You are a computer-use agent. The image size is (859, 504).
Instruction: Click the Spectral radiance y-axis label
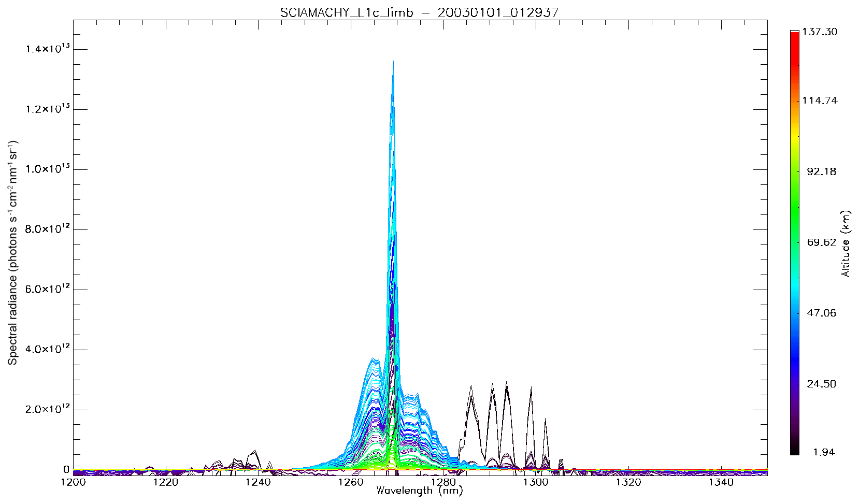pyautogui.click(x=13, y=253)
